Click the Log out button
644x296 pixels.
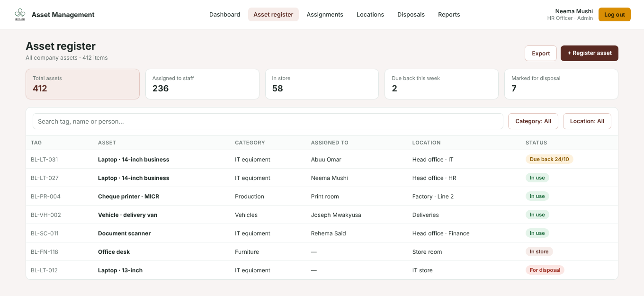pyautogui.click(x=615, y=15)
